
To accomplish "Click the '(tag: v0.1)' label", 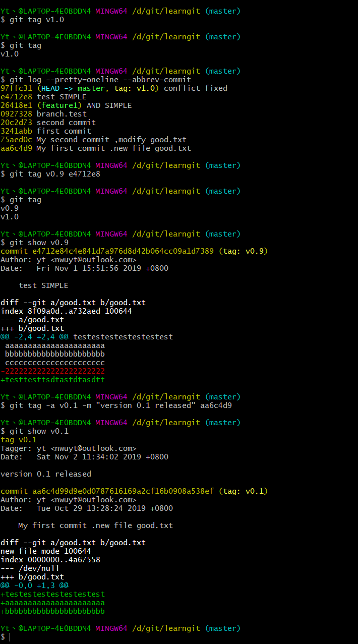I will 243,491.
